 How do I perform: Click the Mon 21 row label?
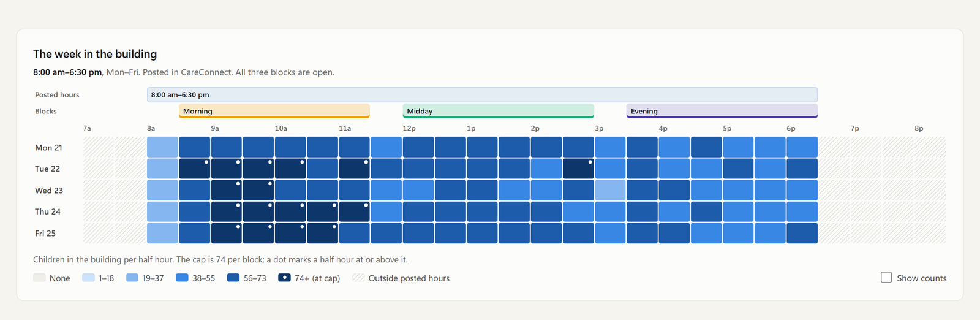click(48, 148)
